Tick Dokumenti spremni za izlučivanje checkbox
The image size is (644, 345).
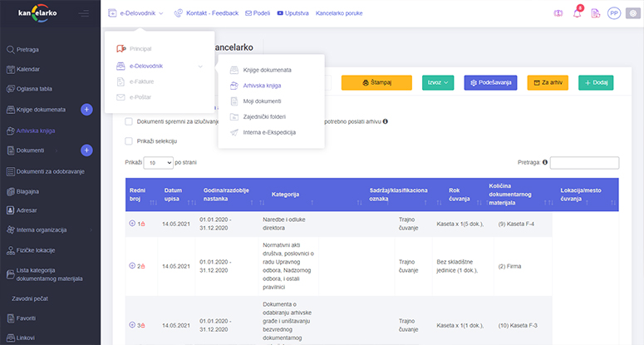tap(129, 121)
